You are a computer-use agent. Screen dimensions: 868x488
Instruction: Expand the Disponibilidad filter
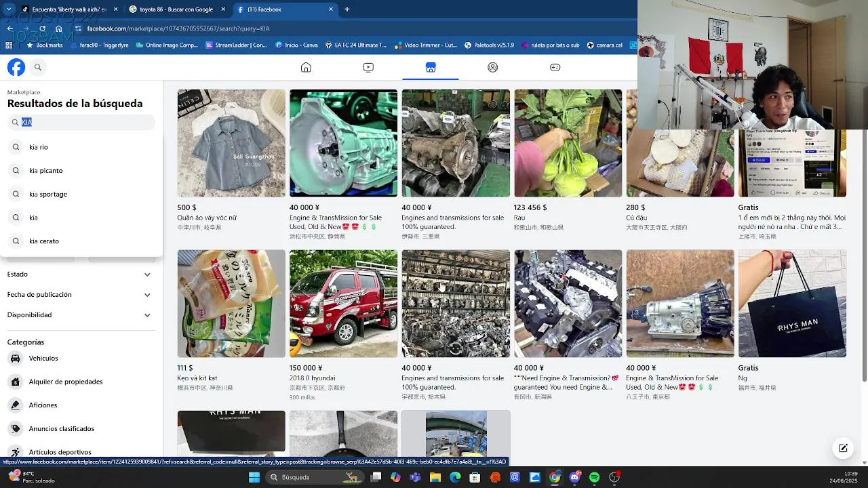[79, 315]
